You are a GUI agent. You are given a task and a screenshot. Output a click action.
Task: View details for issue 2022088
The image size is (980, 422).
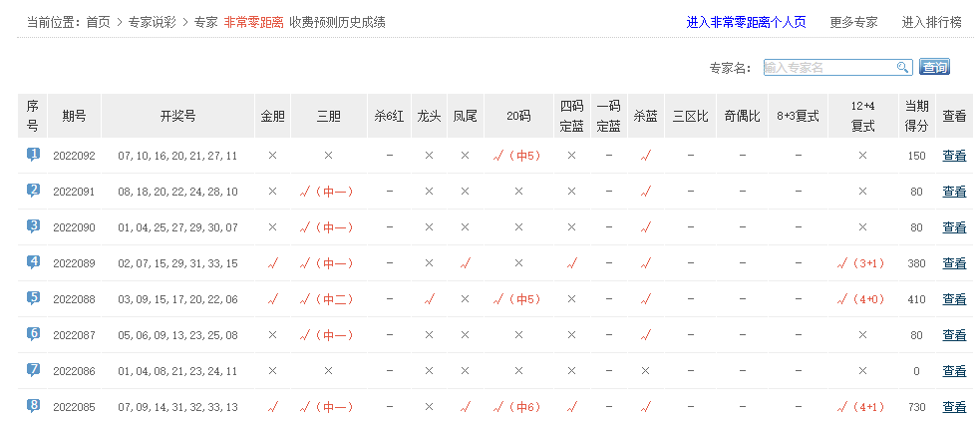coord(954,299)
